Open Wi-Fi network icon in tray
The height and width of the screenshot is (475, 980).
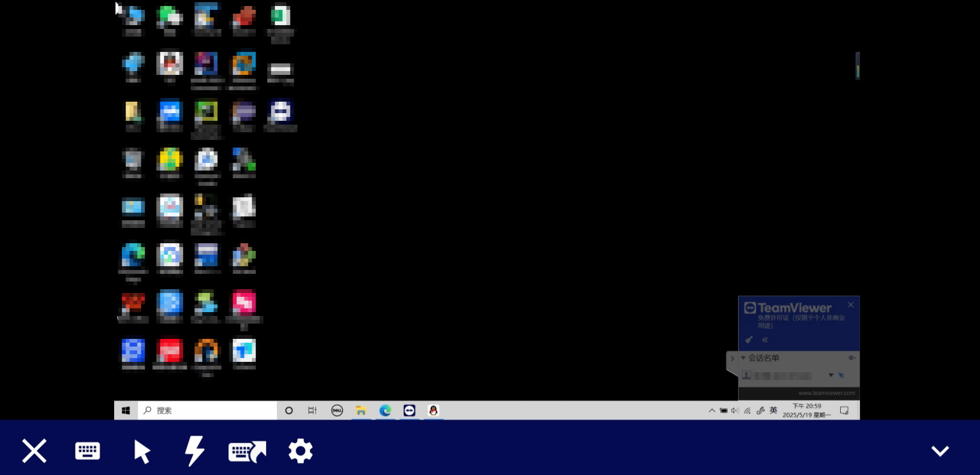tap(747, 411)
